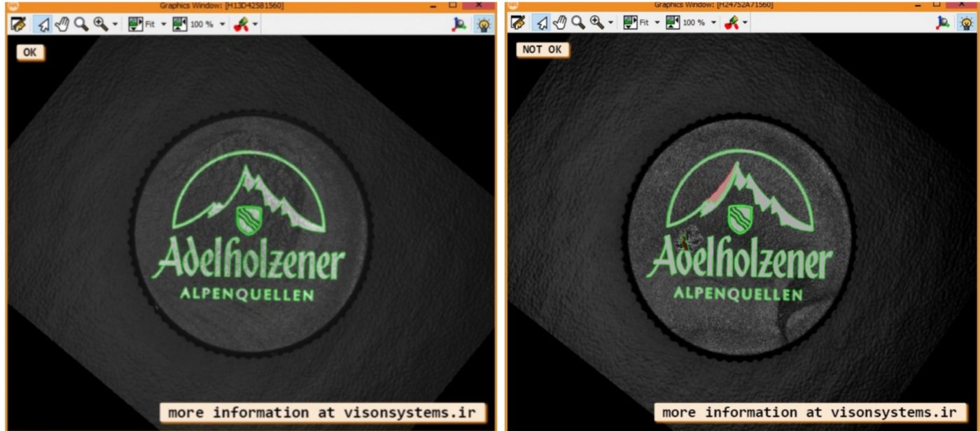Click the 3D plot mode icon in left window
This screenshot has width=980, height=431.
(x=459, y=24)
